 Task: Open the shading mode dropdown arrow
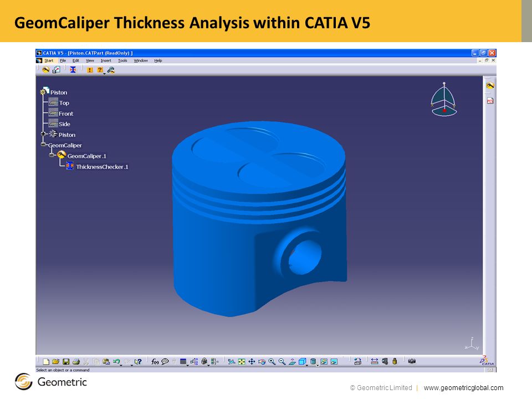318,365
